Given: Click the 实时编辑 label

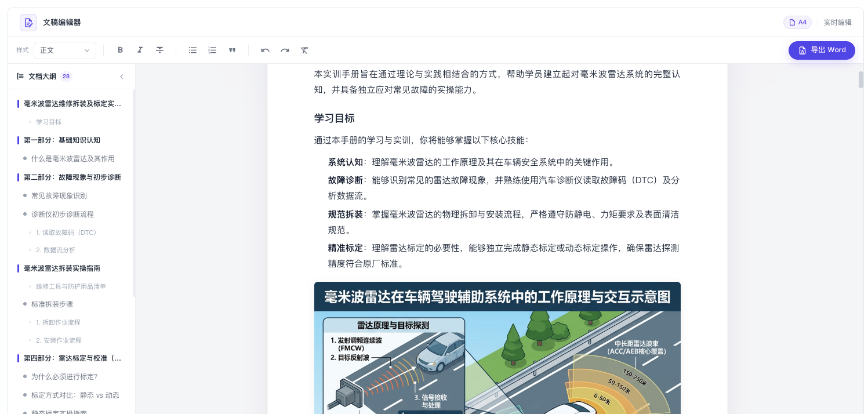Looking at the screenshot, I should tap(838, 23).
